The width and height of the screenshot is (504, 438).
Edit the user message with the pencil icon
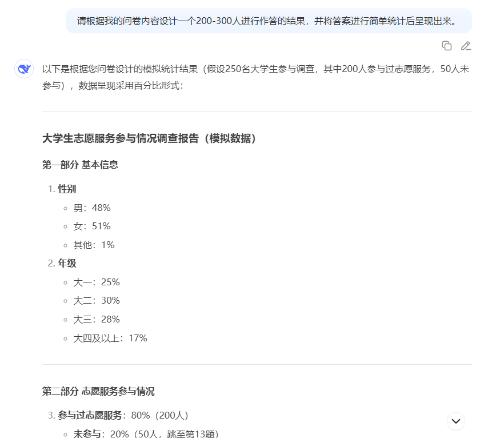(x=466, y=46)
